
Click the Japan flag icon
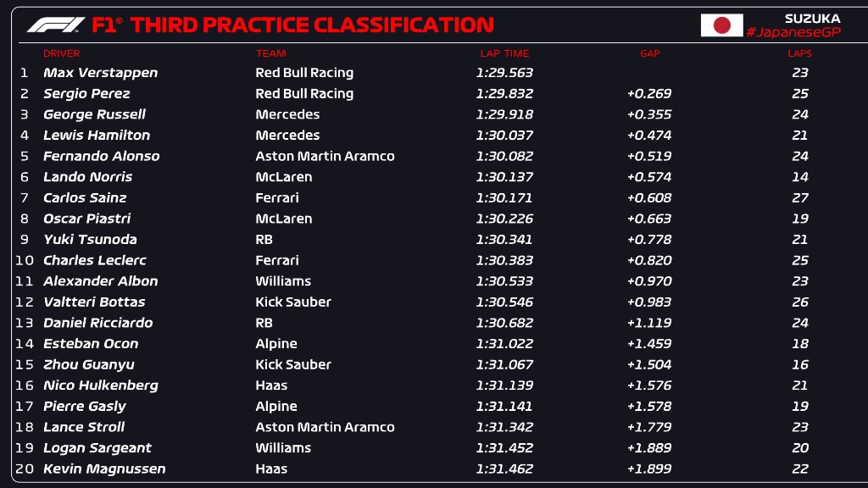coord(721,25)
